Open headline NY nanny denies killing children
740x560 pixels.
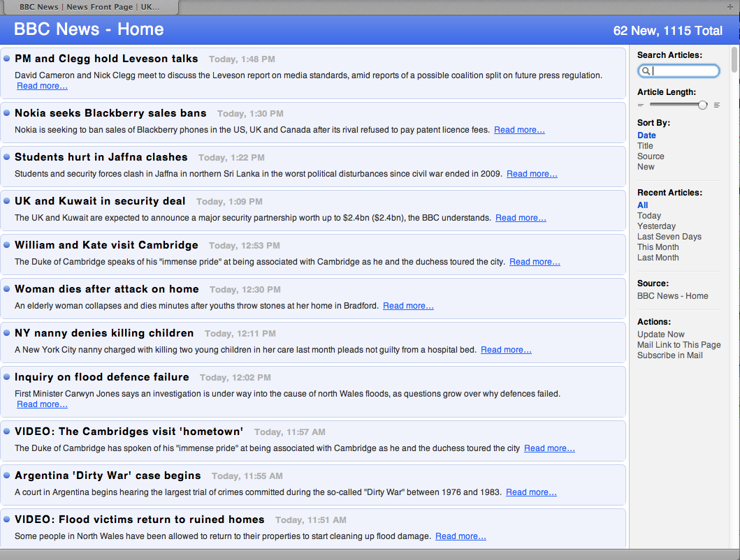tap(104, 333)
